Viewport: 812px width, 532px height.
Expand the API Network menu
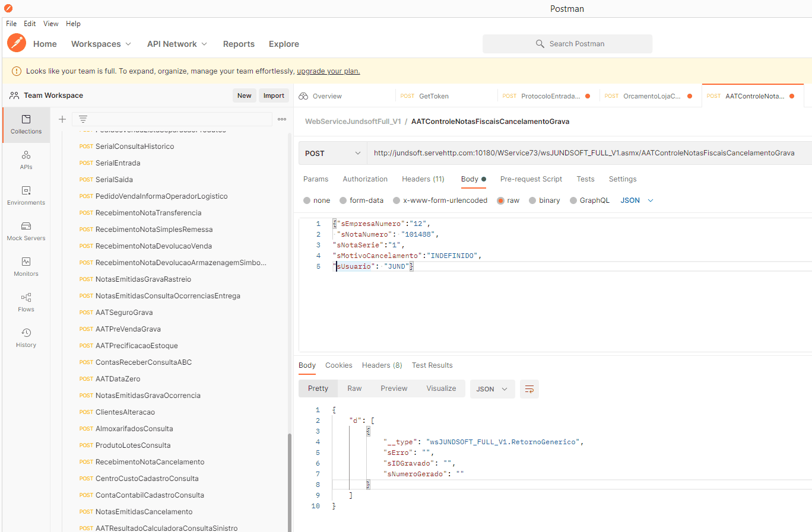click(177, 44)
